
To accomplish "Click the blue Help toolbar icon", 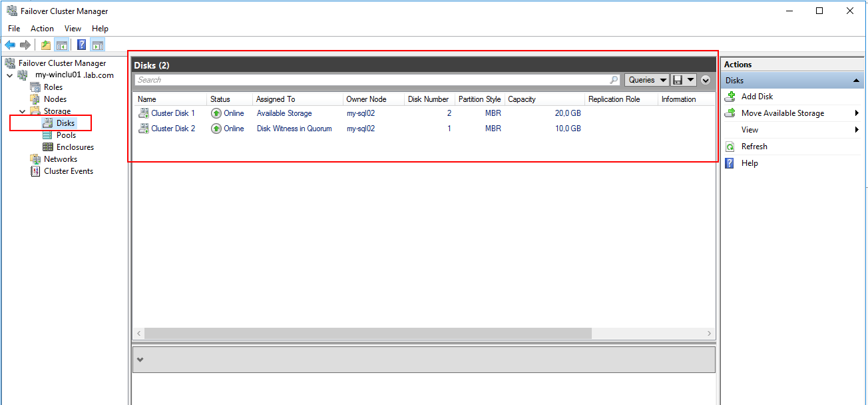I will tap(82, 45).
